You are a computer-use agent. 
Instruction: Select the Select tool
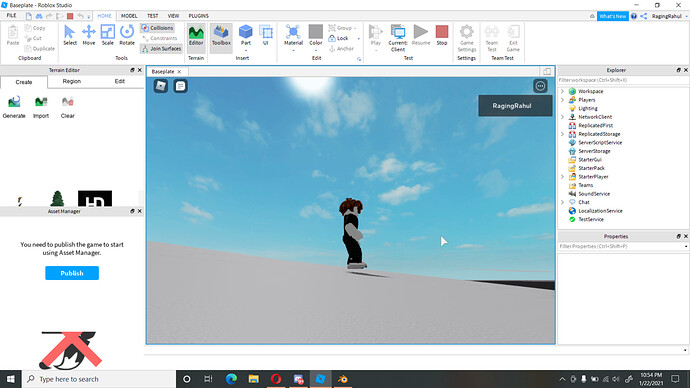pos(70,35)
